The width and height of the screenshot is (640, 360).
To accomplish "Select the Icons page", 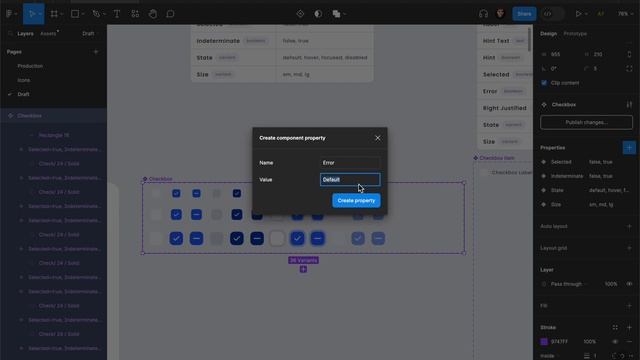I will [24, 80].
